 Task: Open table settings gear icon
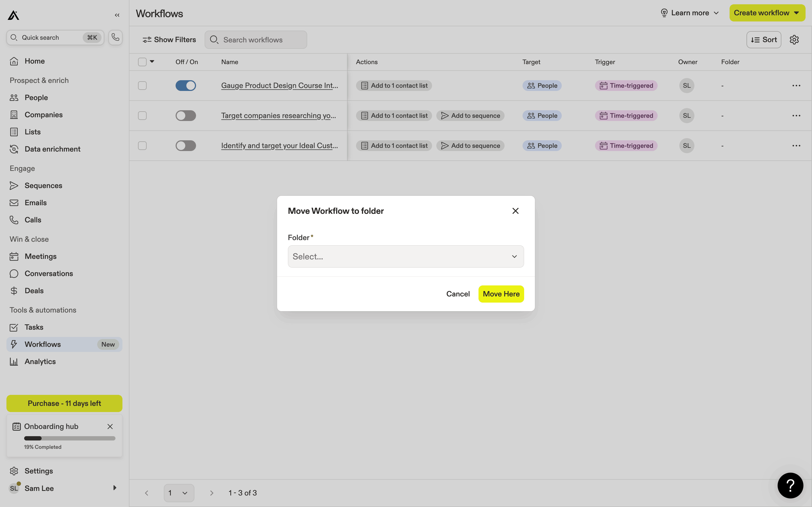tap(794, 40)
